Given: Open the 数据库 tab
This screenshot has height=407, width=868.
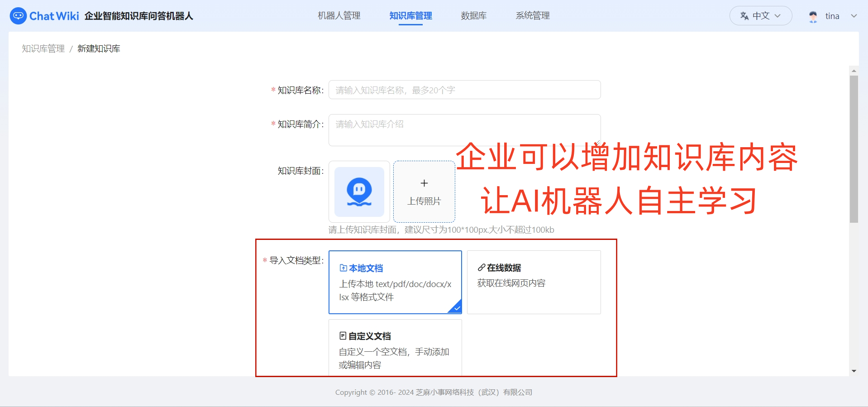Looking at the screenshot, I should click(474, 16).
